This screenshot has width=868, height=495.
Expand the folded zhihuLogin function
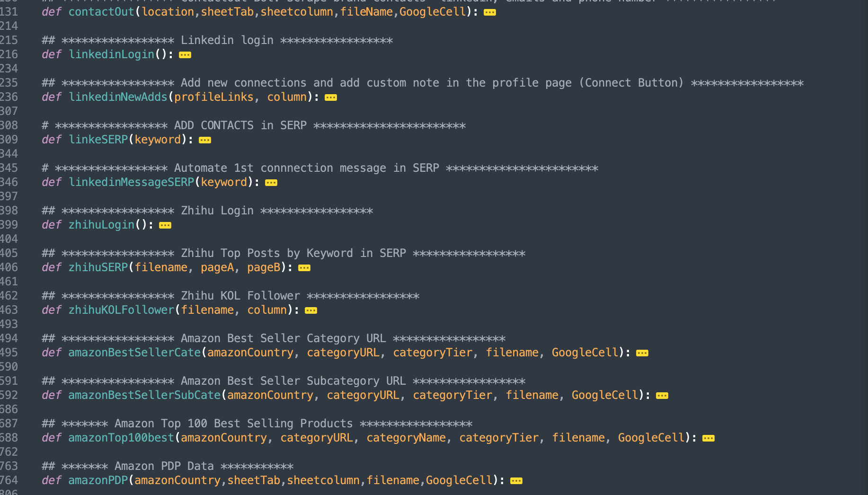[165, 225]
